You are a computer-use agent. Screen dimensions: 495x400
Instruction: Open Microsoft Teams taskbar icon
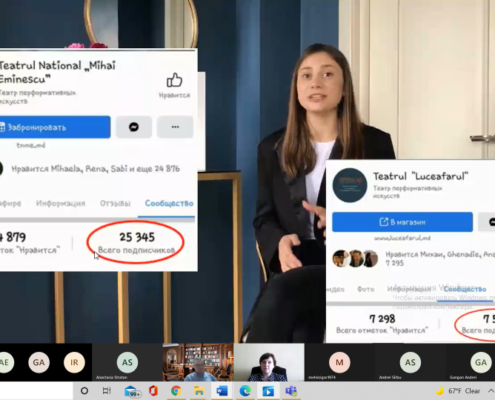coord(291,391)
